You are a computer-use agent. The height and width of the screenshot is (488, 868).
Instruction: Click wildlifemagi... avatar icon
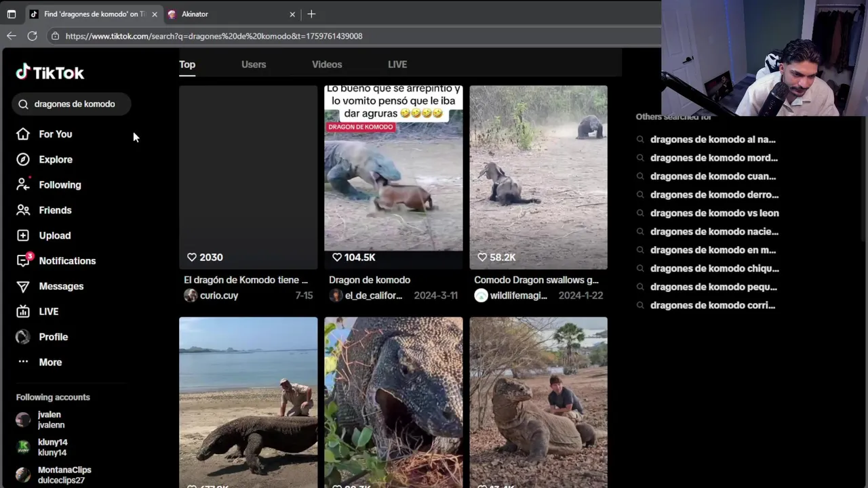click(x=481, y=296)
